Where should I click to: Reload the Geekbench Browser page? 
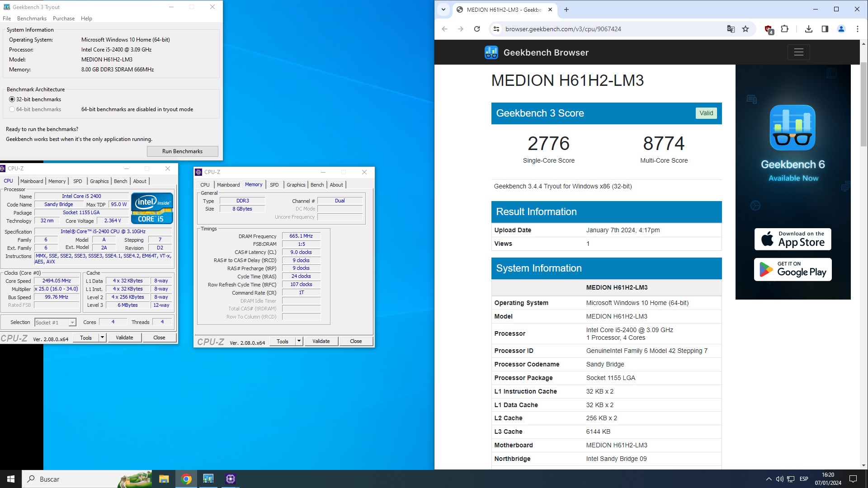pos(477,29)
